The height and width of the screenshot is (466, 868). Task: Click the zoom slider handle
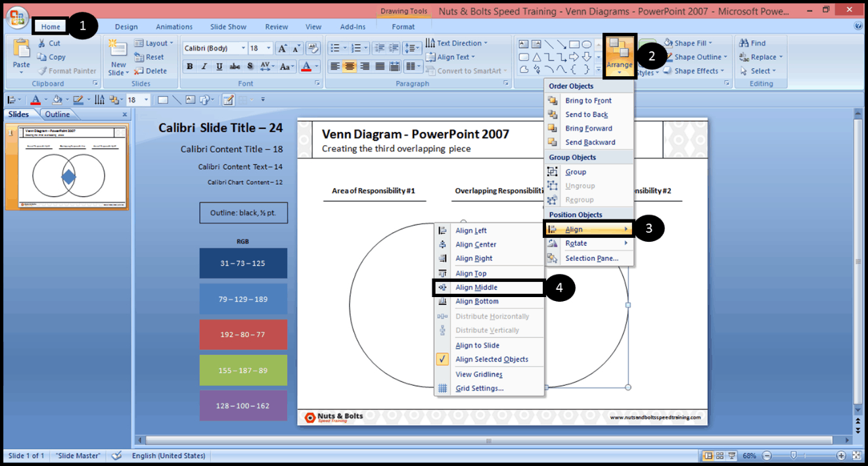794,455
